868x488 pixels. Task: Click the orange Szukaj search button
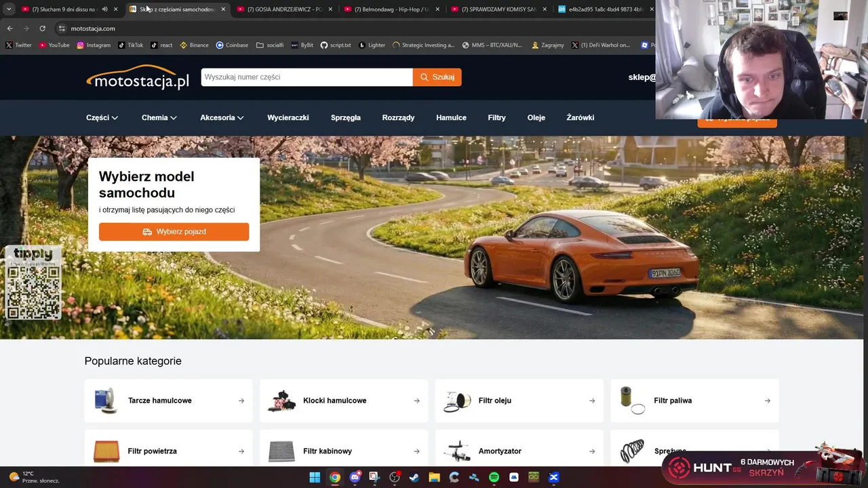coord(437,77)
